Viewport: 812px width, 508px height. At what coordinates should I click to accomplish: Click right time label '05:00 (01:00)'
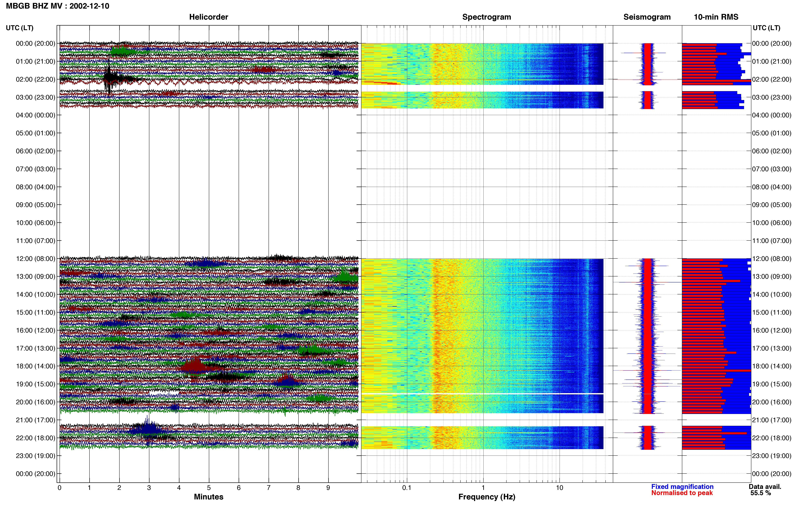pos(772,133)
